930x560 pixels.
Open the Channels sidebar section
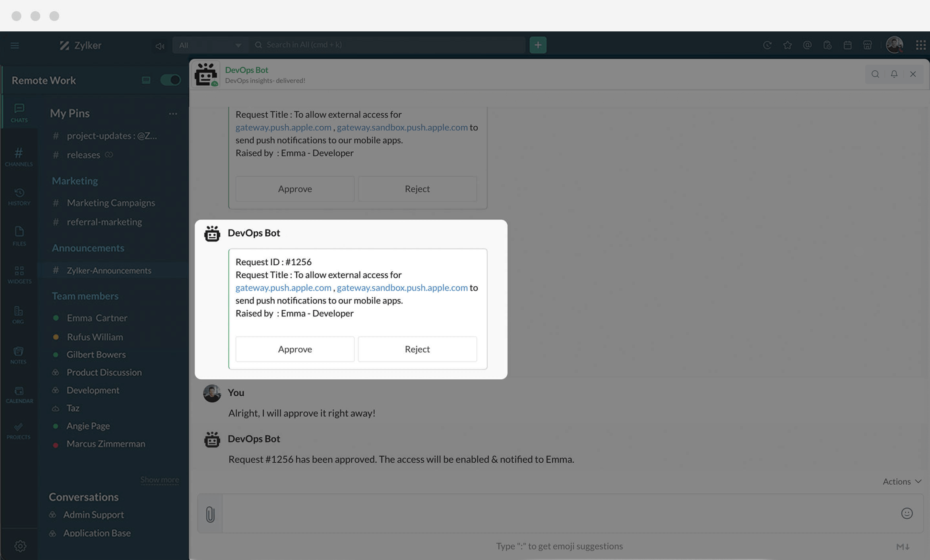coord(19,156)
